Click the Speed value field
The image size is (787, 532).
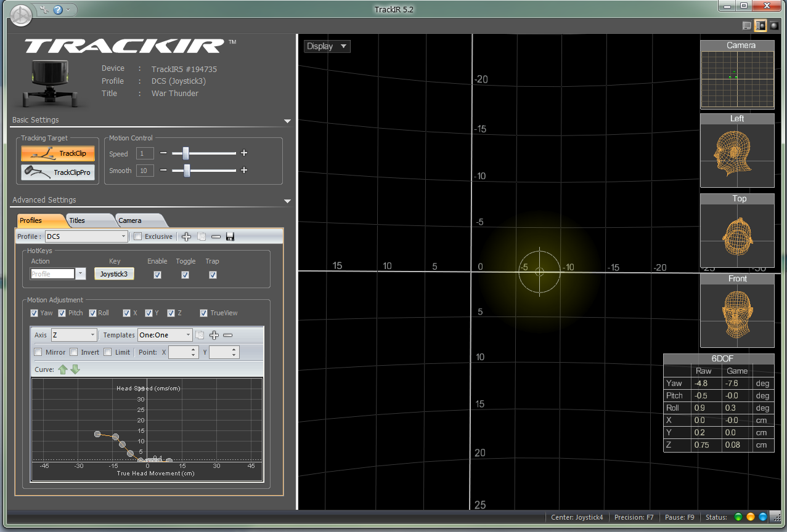tap(145, 153)
